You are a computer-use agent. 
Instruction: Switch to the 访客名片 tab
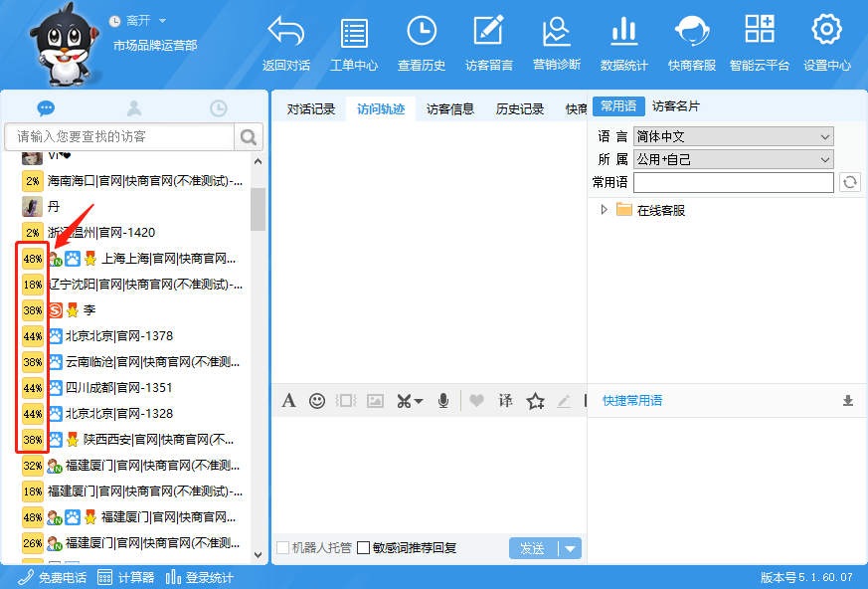pos(675,106)
